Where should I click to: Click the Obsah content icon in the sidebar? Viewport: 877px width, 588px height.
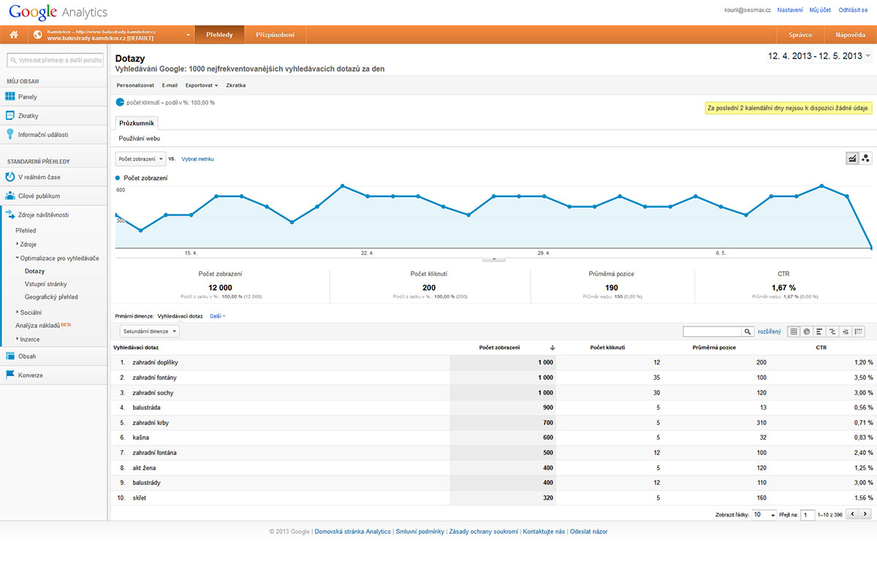click(x=10, y=356)
